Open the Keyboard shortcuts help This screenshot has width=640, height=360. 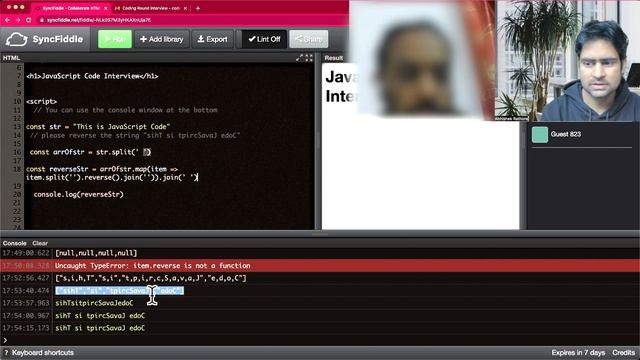point(42,353)
